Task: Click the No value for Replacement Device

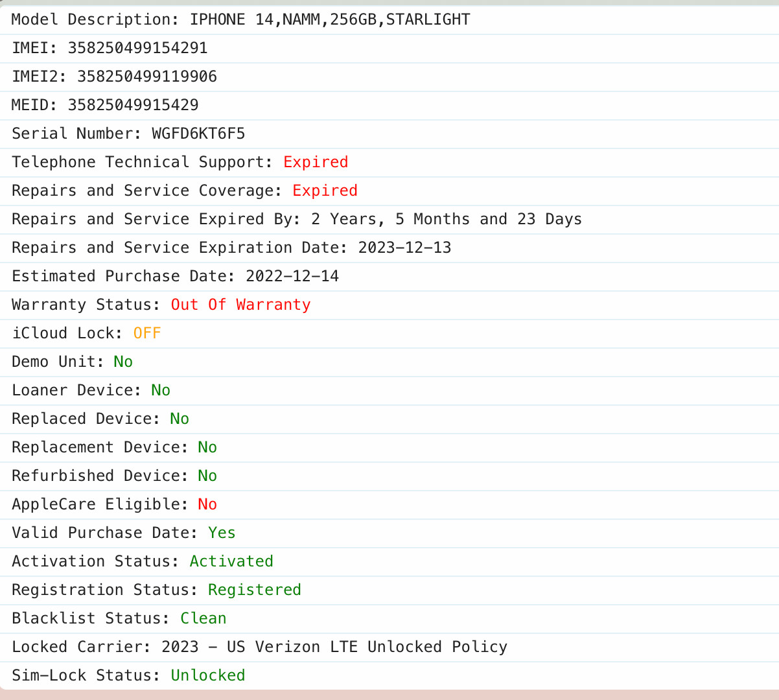Action: pos(207,447)
